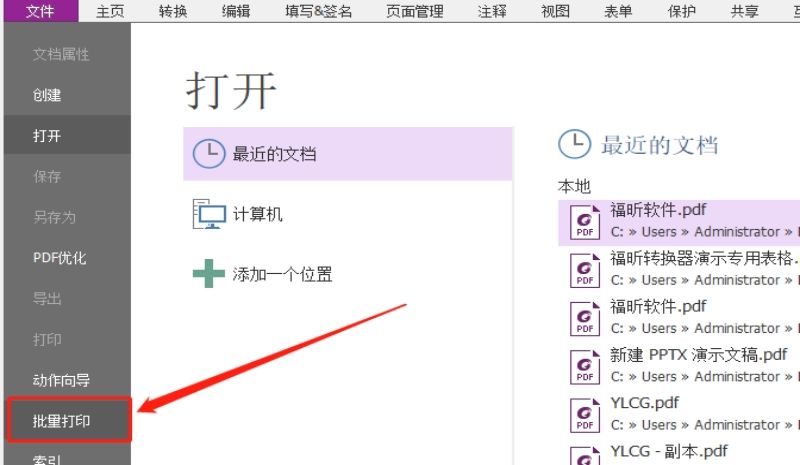Click the PDF icon for 福昕转换器演示专用表格
The width and height of the screenshot is (800, 465).
pos(585,270)
